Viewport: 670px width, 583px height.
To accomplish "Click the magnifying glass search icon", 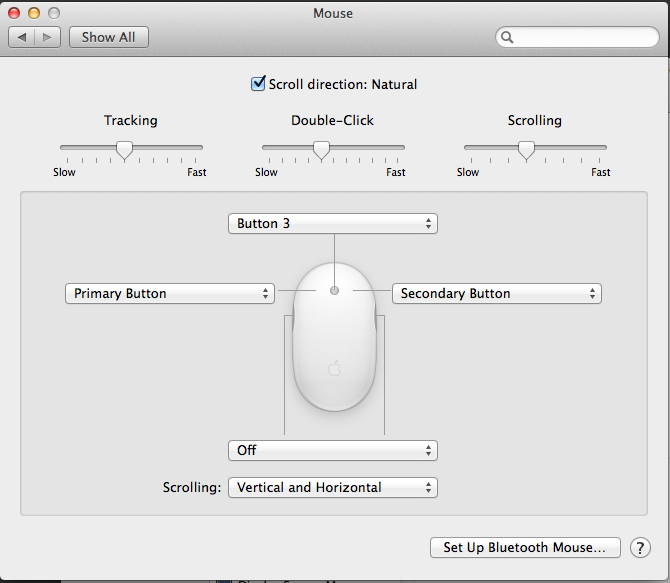I will pos(508,37).
